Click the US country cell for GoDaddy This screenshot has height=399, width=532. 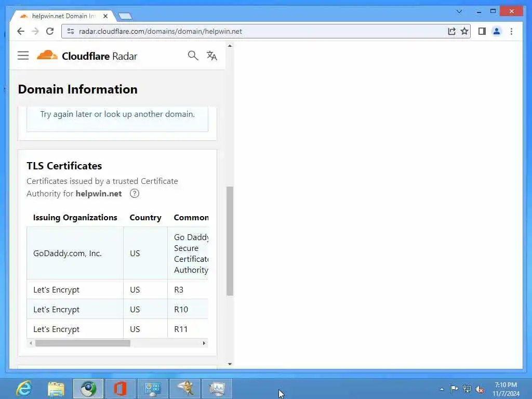tap(145, 253)
